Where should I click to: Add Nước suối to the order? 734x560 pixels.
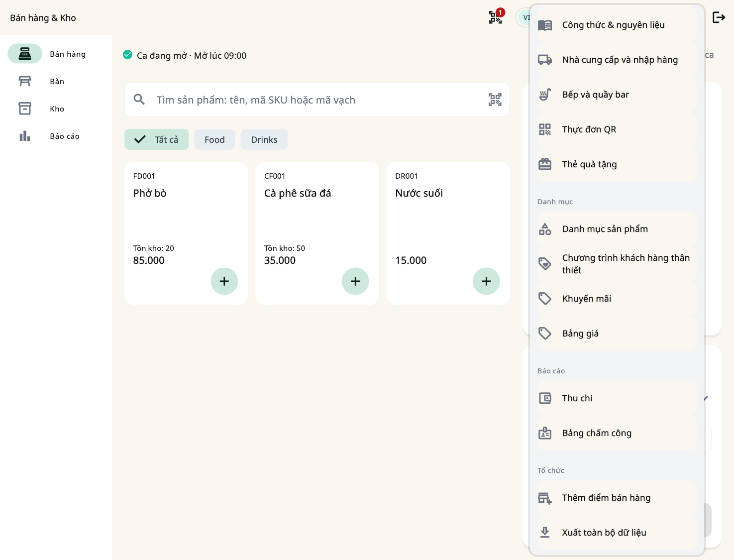(x=486, y=281)
